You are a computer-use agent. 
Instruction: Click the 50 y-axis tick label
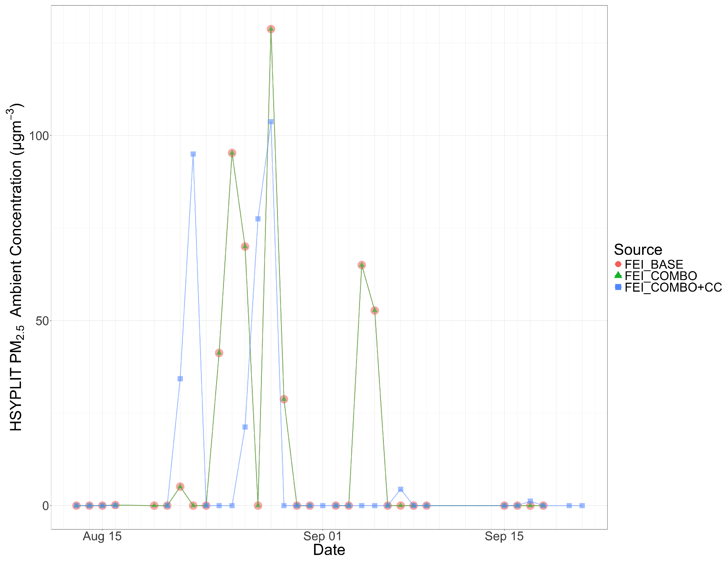coord(42,321)
